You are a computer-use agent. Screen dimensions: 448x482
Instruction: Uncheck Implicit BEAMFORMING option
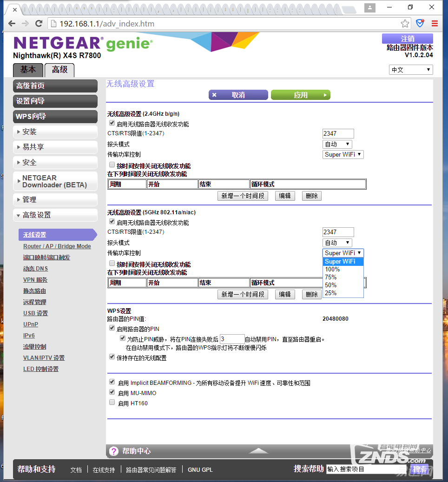[x=112, y=382]
